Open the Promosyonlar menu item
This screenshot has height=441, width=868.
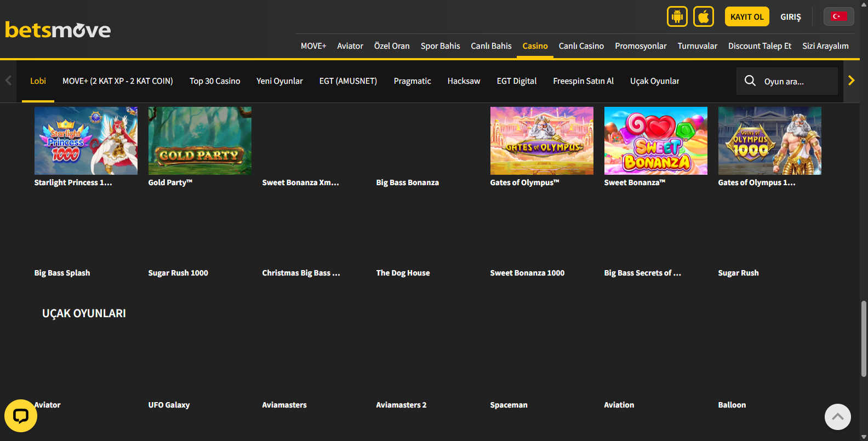coord(641,46)
